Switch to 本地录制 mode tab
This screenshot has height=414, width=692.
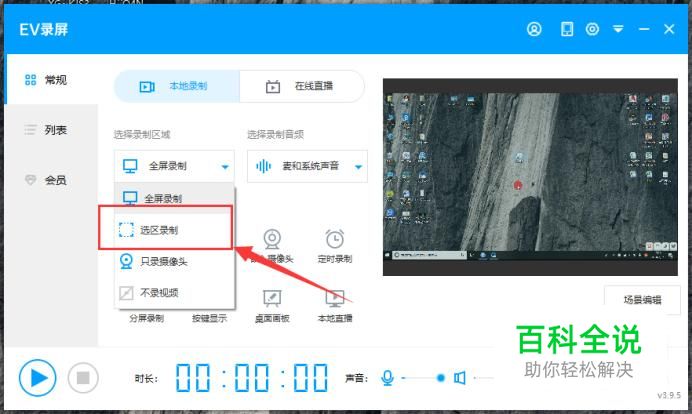click(x=177, y=86)
